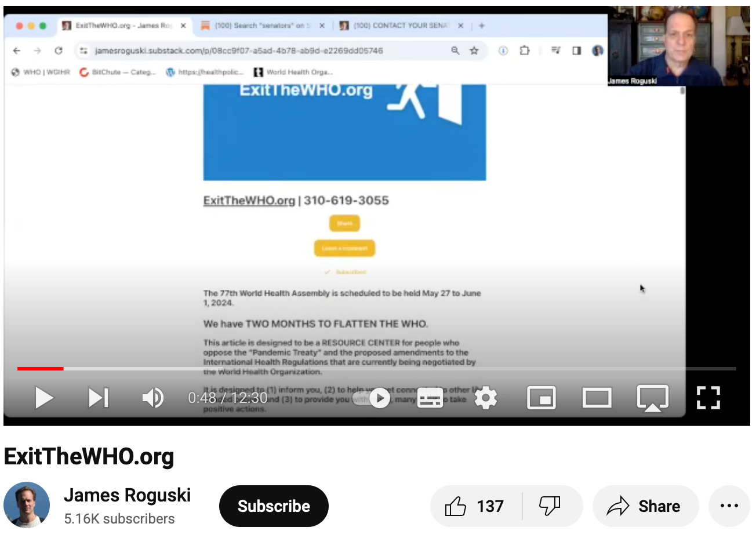Enable miniplayer mode
The image size is (756, 538).
coord(541,398)
